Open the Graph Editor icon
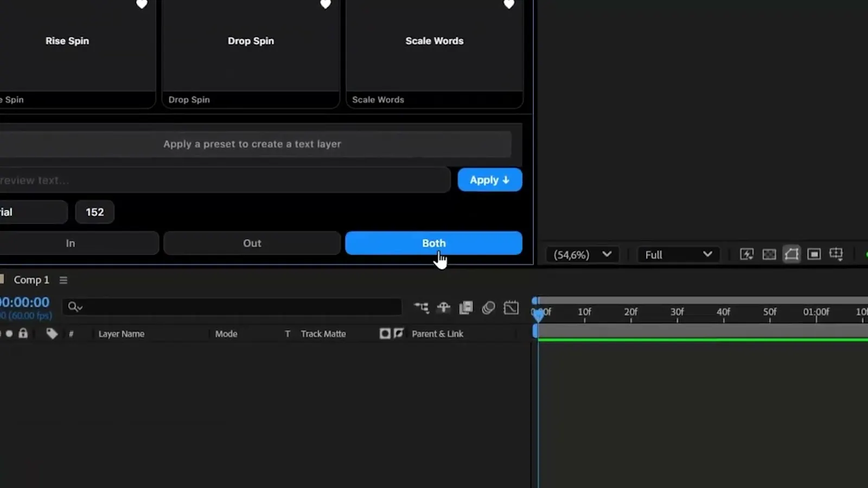 [511, 308]
